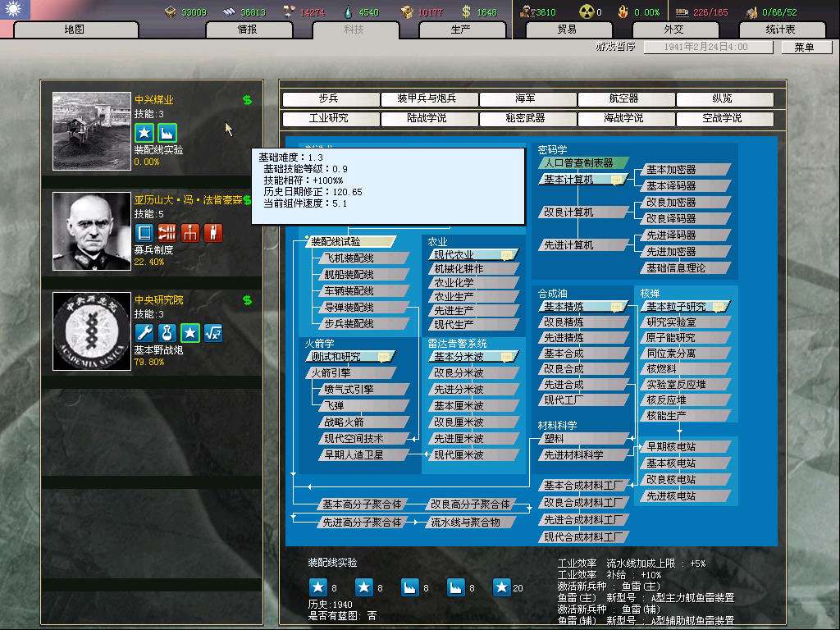
Task: Click the flag icon in top-left corner
Action: click(15, 10)
